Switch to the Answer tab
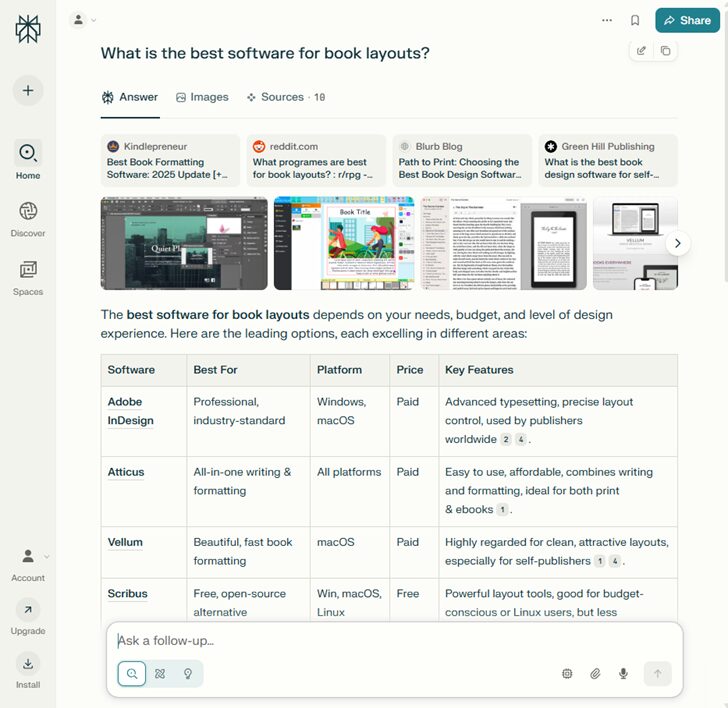728x708 pixels. point(130,97)
